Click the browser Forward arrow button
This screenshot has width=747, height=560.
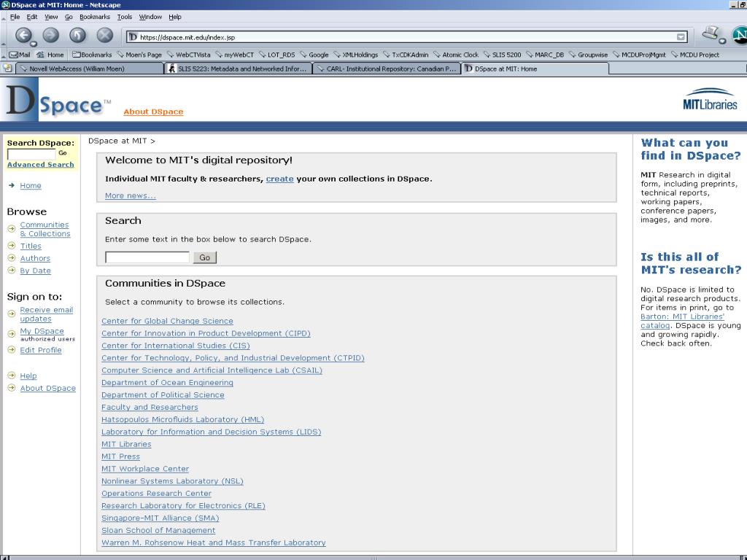[x=50, y=35]
